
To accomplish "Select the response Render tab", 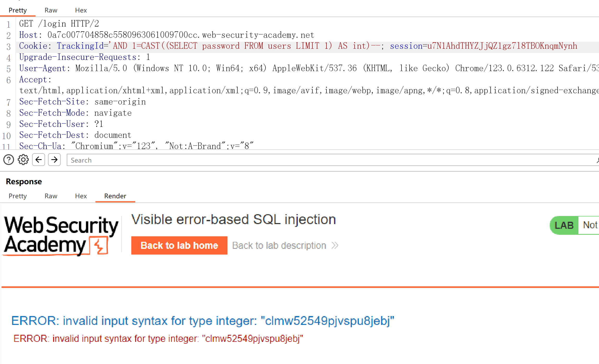I will (115, 196).
